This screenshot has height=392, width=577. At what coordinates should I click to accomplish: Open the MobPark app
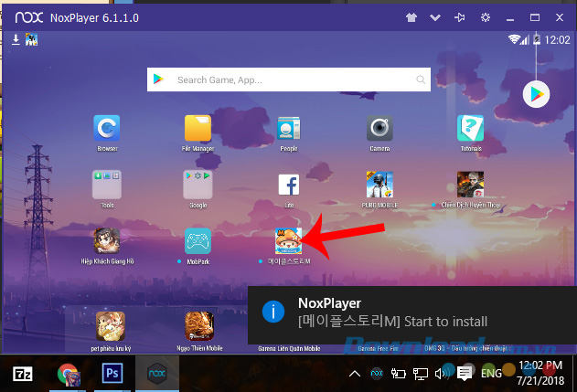tap(198, 241)
